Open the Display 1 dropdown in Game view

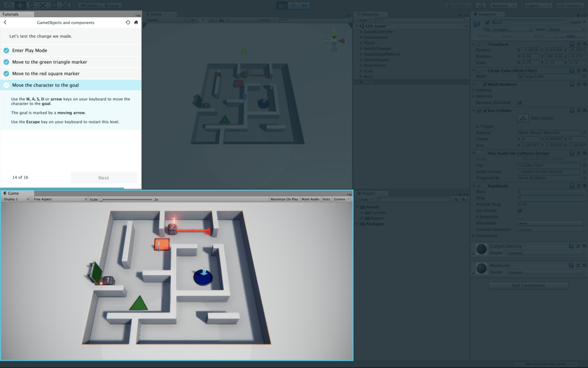point(16,200)
